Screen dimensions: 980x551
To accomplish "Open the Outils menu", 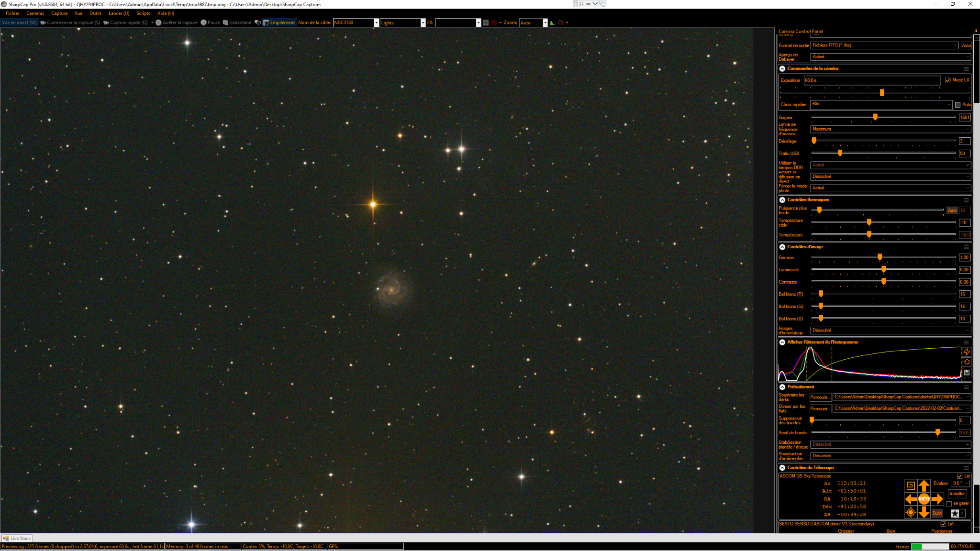I will (x=95, y=13).
